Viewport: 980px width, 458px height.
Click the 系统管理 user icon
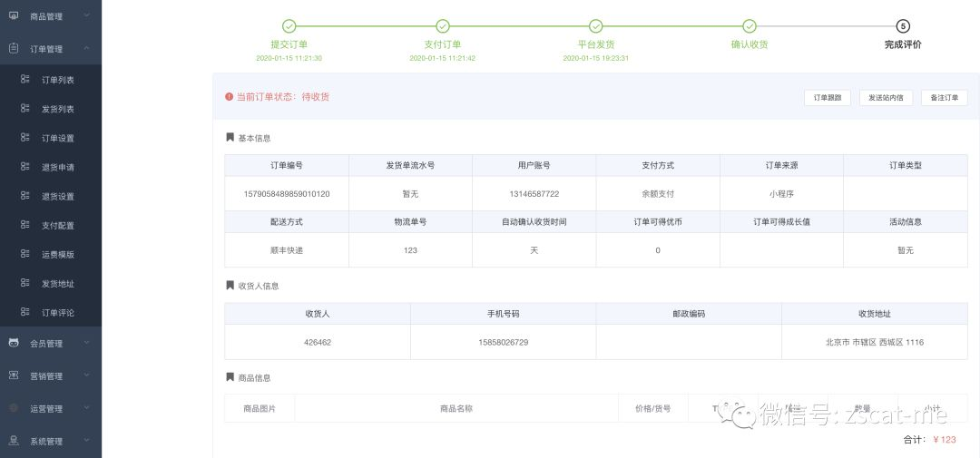click(14, 441)
